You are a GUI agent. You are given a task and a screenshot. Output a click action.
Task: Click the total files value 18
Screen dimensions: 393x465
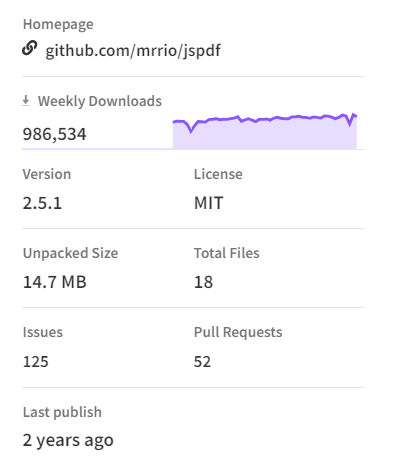203,282
